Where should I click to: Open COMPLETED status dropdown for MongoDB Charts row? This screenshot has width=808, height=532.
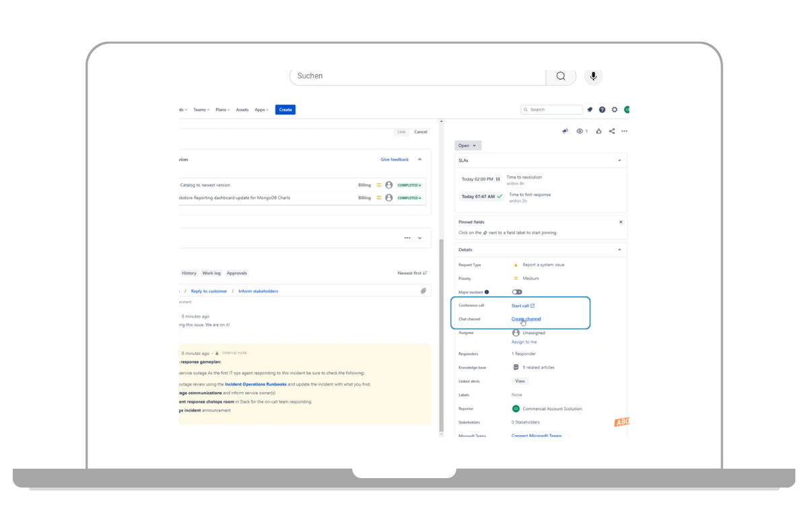(x=409, y=198)
